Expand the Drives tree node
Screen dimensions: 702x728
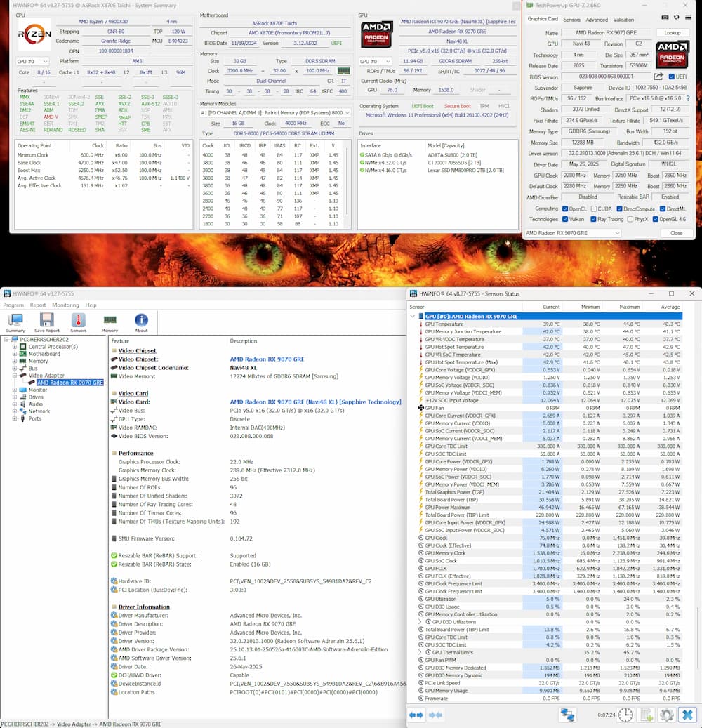15,397
